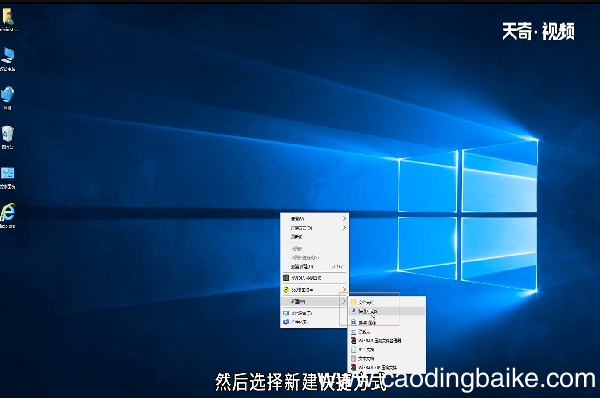The width and height of the screenshot is (600, 398).
Task: Open Personalize from the context menu
Action: 314,322
